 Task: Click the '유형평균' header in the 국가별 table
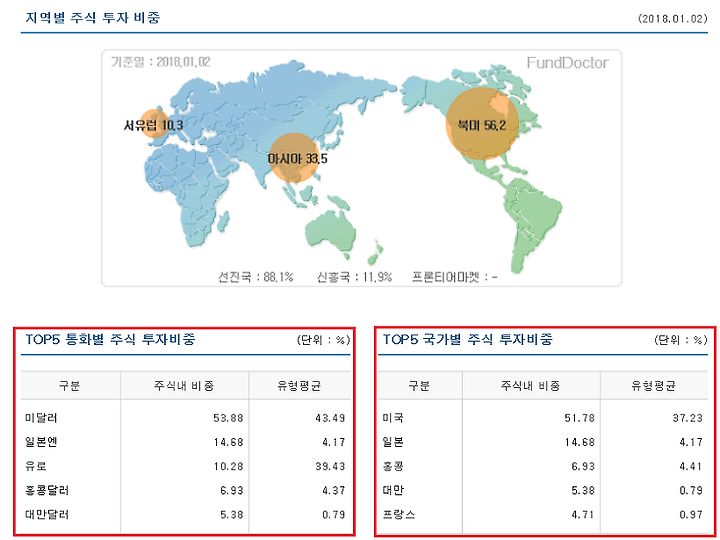point(653,385)
